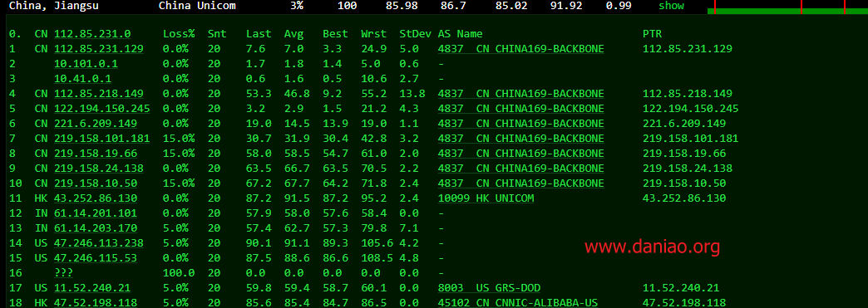Open IP link 112.85.231.129

99,49
